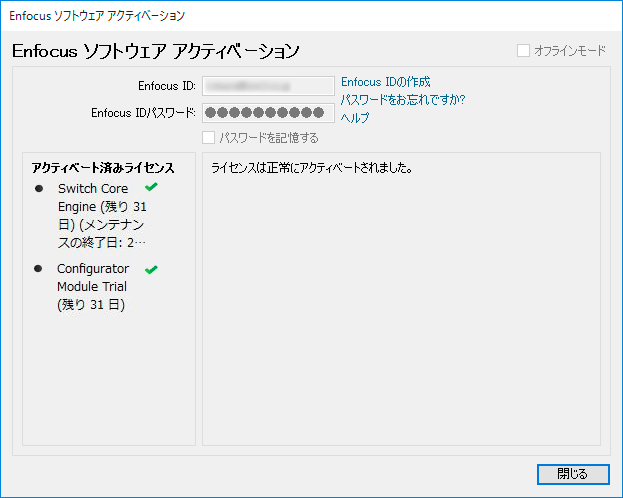Follow the パスワードをお忘れですか? link
The width and height of the screenshot is (623, 498).
(x=403, y=99)
